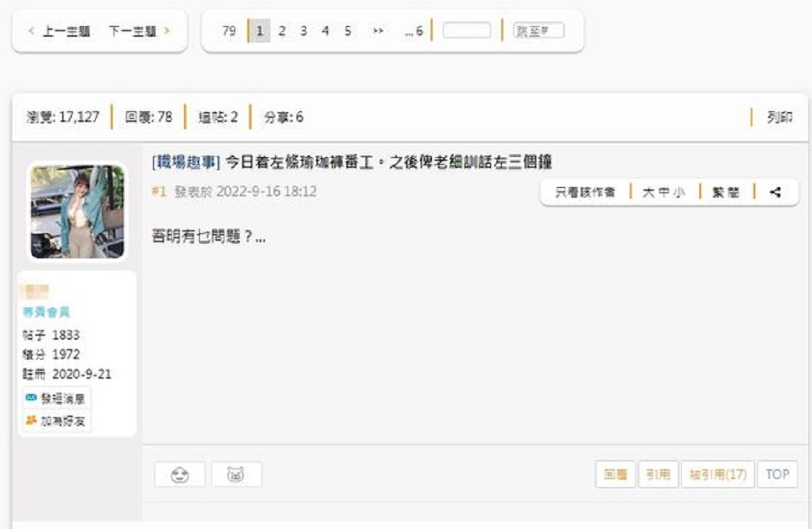The height and width of the screenshot is (529, 812).
Task: Click post number #1 link
Action: pos(159,192)
